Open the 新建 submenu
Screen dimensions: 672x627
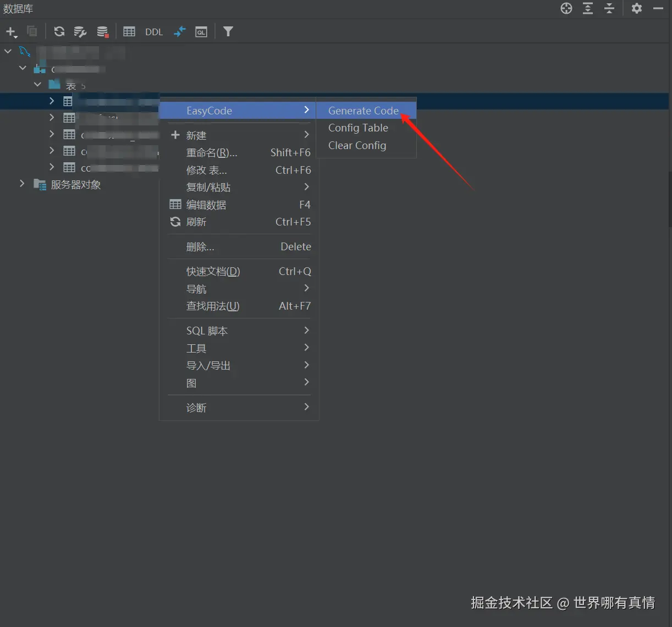(239, 135)
